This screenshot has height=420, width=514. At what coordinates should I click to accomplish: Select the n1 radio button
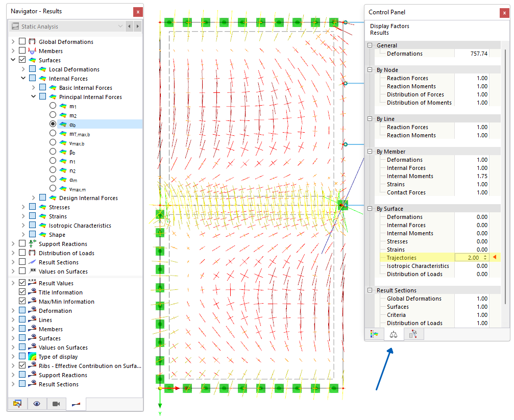(x=53, y=161)
